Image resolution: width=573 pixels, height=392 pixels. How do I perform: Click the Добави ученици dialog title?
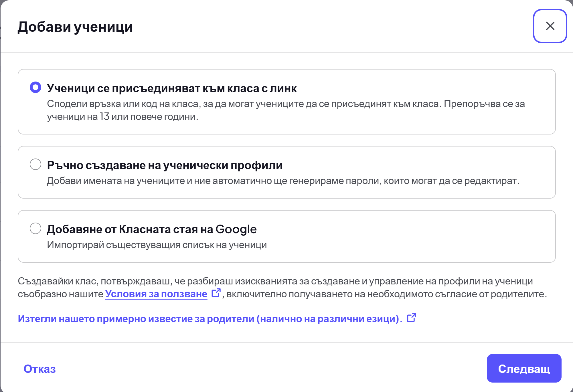(75, 27)
